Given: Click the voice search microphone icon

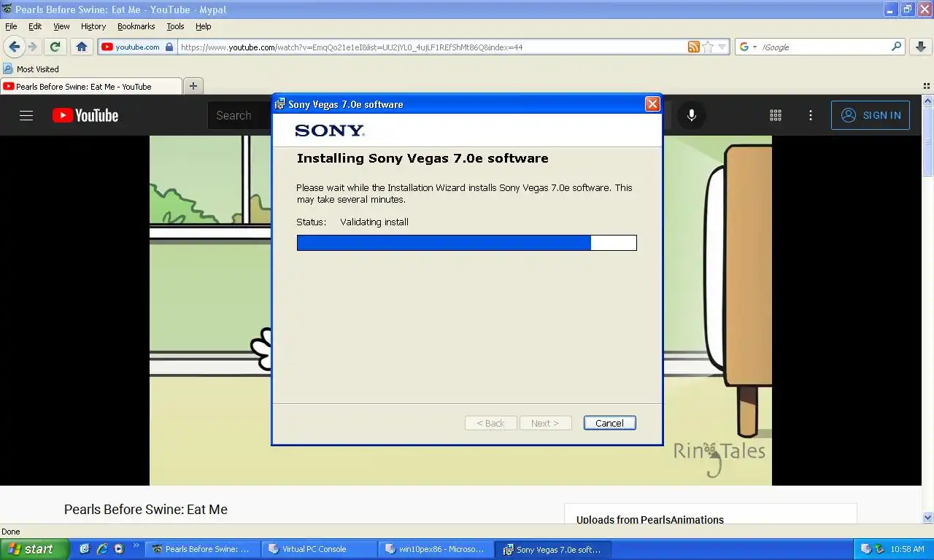Looking at the screenshot, I should pos(692,115).
